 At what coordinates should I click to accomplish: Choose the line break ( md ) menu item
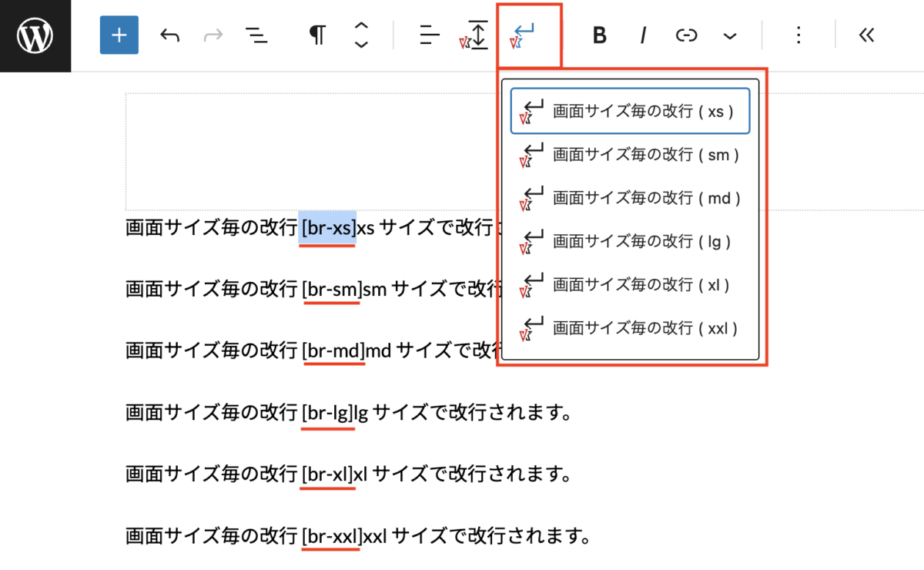(630, 198)
